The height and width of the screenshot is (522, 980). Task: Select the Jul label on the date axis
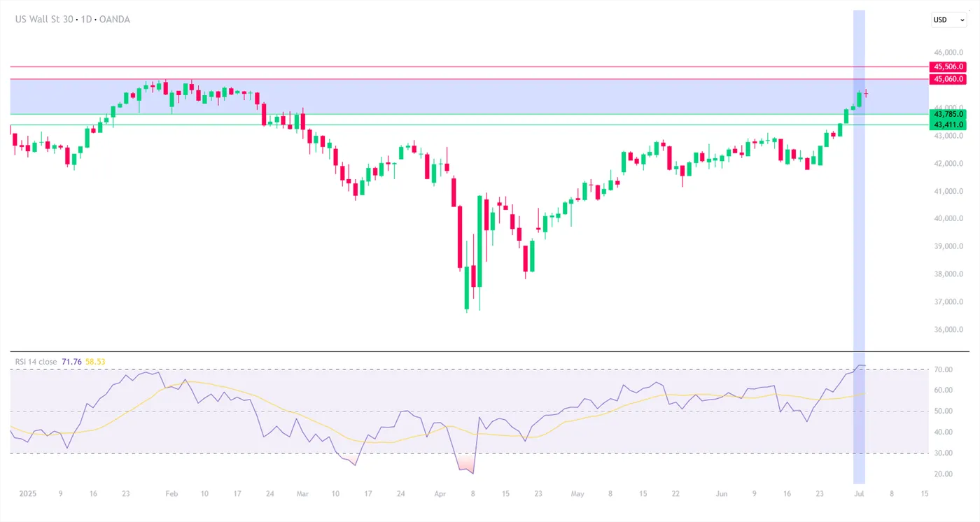pyautogui.click(x=858, y=493)
